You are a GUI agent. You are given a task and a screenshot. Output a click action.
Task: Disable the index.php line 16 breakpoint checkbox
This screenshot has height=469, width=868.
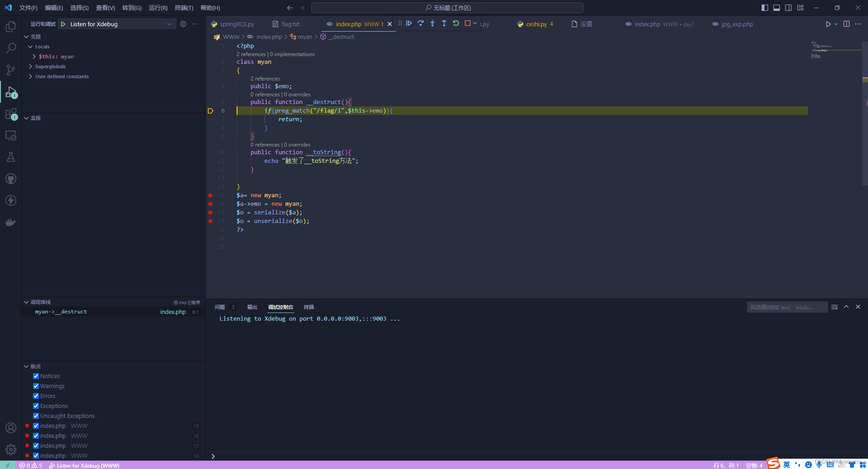[36, 436]
